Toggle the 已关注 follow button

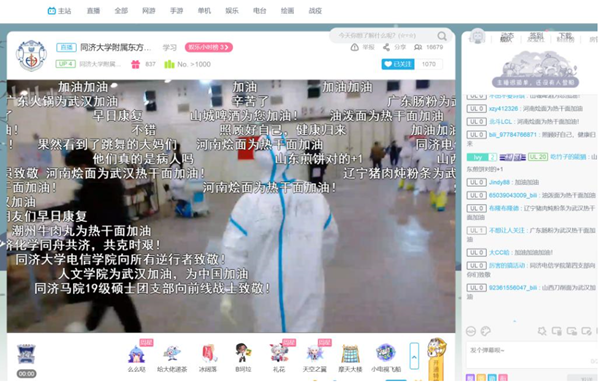pyautogui.click(x=398, y=64)
